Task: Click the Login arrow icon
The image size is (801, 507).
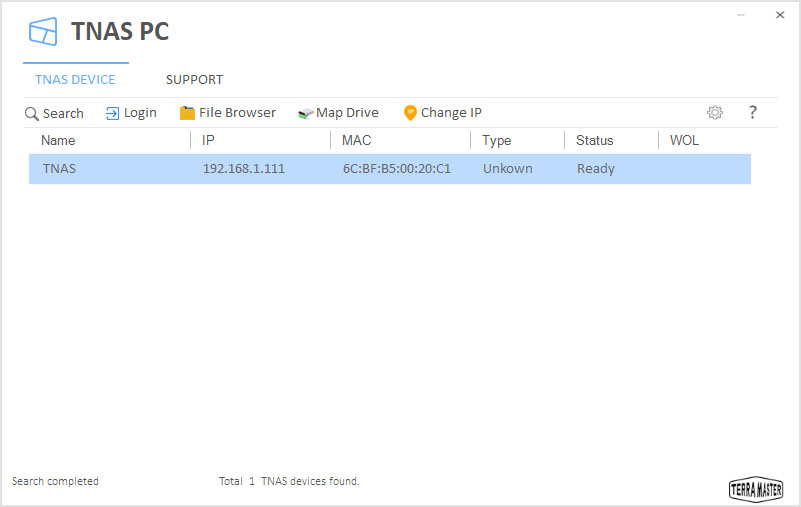Action: point(112,113)
